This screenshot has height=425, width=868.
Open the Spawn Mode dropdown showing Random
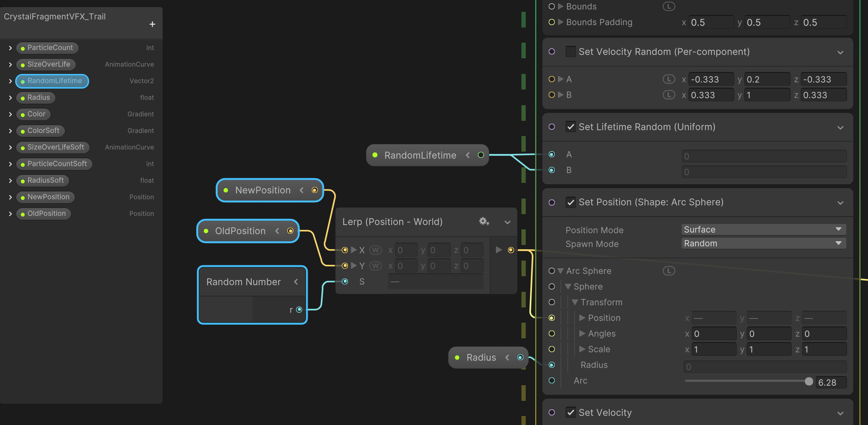(x=763, y=244)
